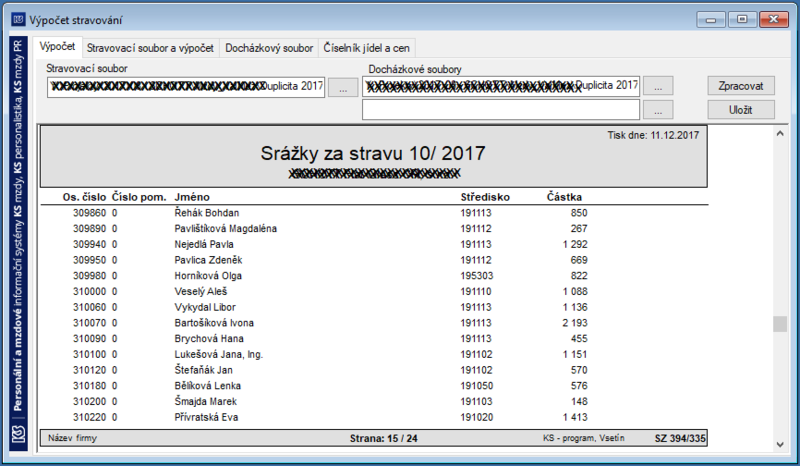Minimize the Výpočet stravování window

point(711,19)
